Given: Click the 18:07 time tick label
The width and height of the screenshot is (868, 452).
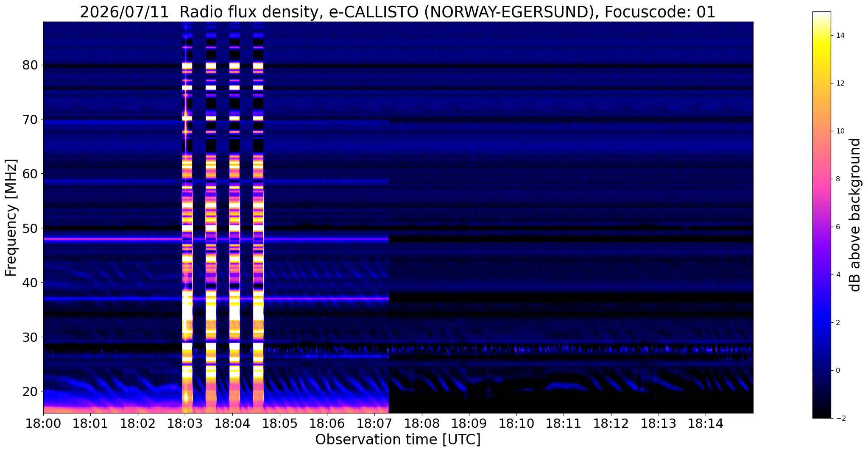Looking at the screenshot, I should coord(374,423).
